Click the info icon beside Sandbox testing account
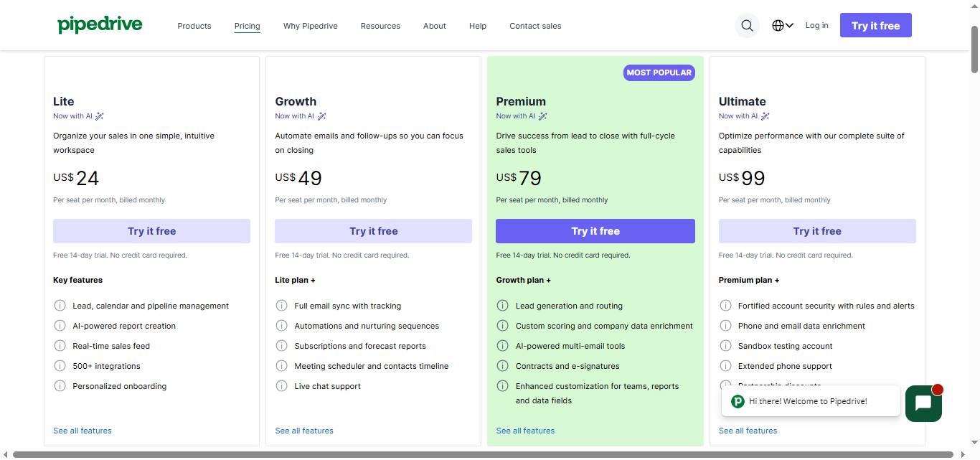The image size is (980, 460). [725, 346]
